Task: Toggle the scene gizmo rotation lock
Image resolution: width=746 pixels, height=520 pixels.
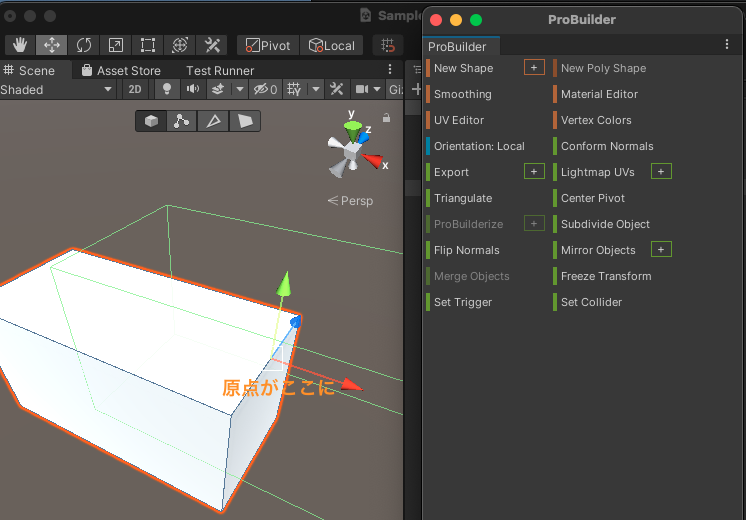Action: coord(386,118)
